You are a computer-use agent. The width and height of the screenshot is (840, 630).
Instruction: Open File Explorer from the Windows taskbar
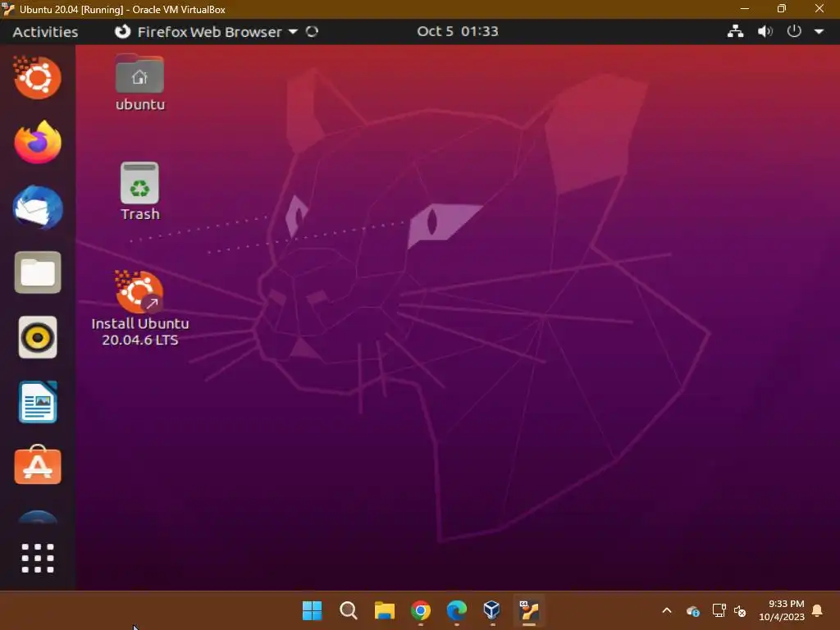pos(384,609)
